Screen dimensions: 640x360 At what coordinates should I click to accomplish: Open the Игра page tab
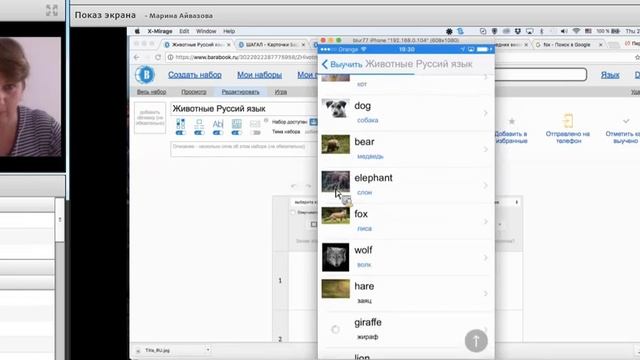280,92
